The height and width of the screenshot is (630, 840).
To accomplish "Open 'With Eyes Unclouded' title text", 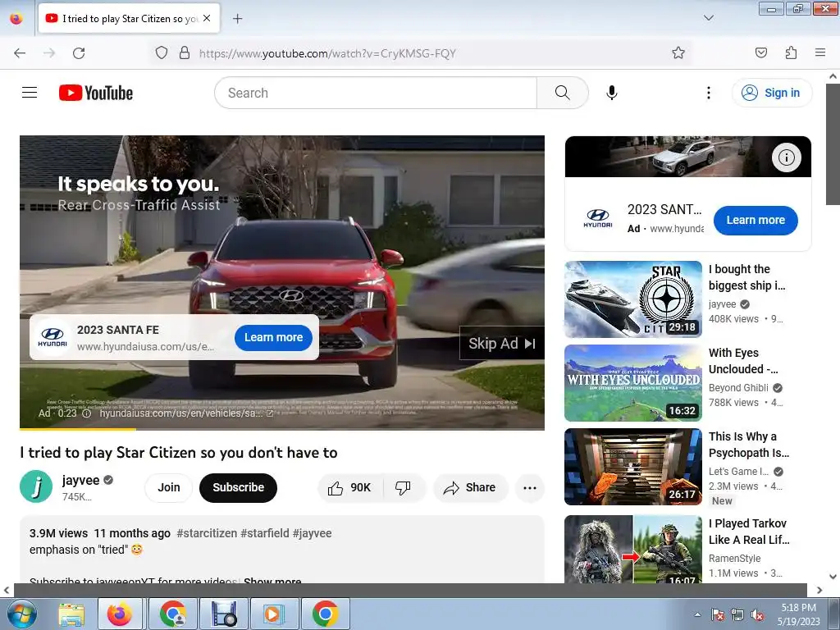I will coord(743,361).
